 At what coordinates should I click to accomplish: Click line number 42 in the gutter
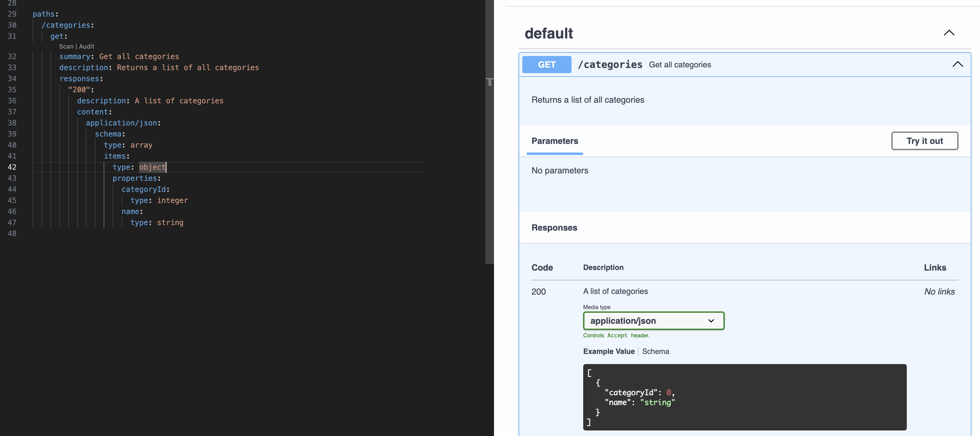[12, 167]
